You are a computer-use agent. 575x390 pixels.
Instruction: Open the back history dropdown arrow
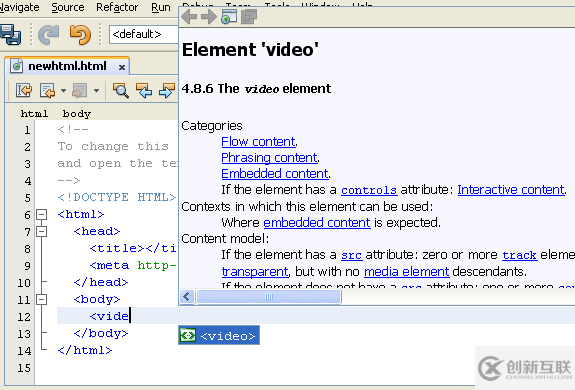pyautogui.click(x=63, y=91)
